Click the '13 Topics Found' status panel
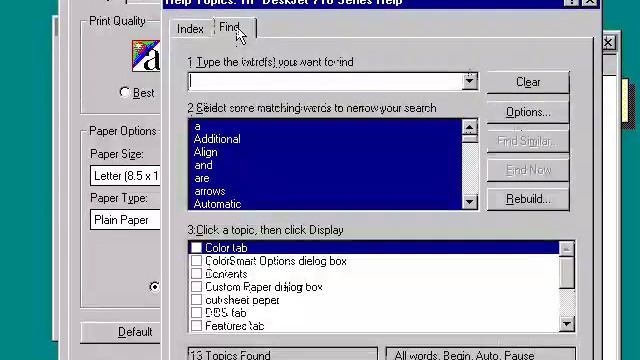The image size is (640, 360). click(x=283, y=354)
